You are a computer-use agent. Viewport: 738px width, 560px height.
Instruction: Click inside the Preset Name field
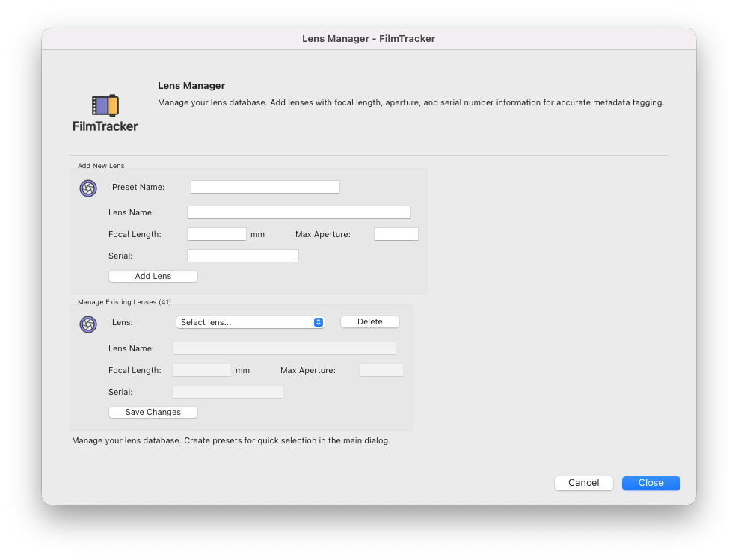point(265,186)
